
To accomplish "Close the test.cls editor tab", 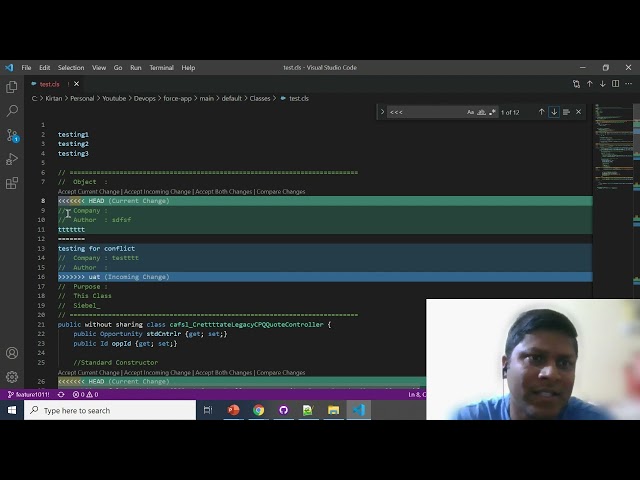I will tap(76, 84).
